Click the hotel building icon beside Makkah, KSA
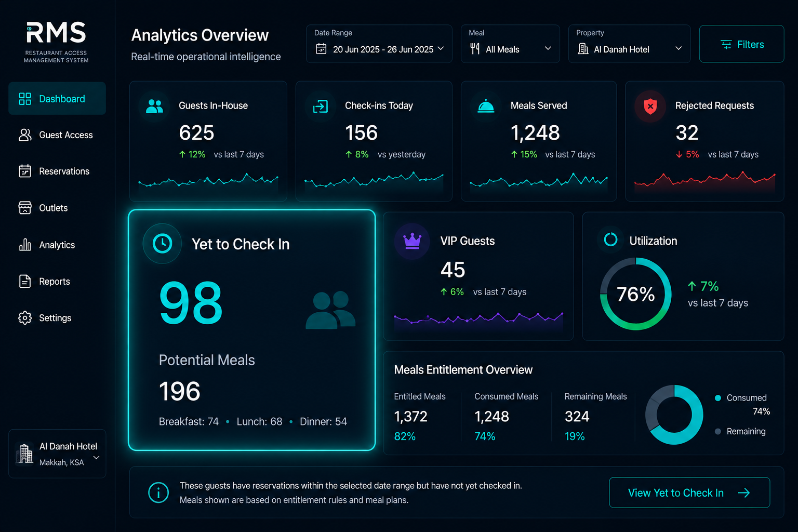The height and width of the screenshot is (532, 798). coord(25,454)
